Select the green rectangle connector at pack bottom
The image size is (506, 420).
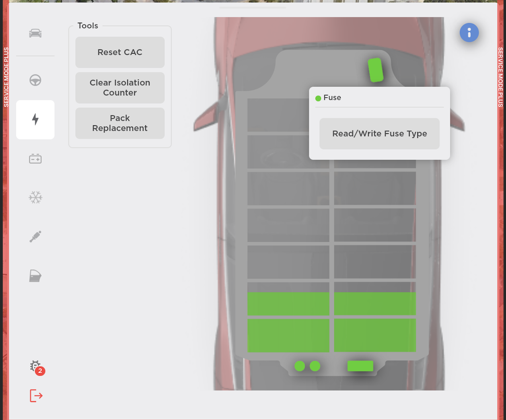coord(360,366)
